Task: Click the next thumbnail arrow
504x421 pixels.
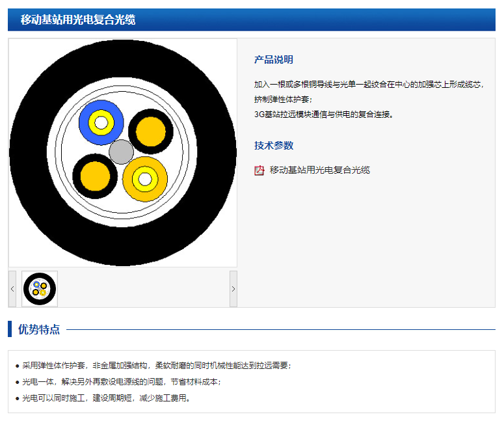Action: pyautogui.click(x=233, y=289)
